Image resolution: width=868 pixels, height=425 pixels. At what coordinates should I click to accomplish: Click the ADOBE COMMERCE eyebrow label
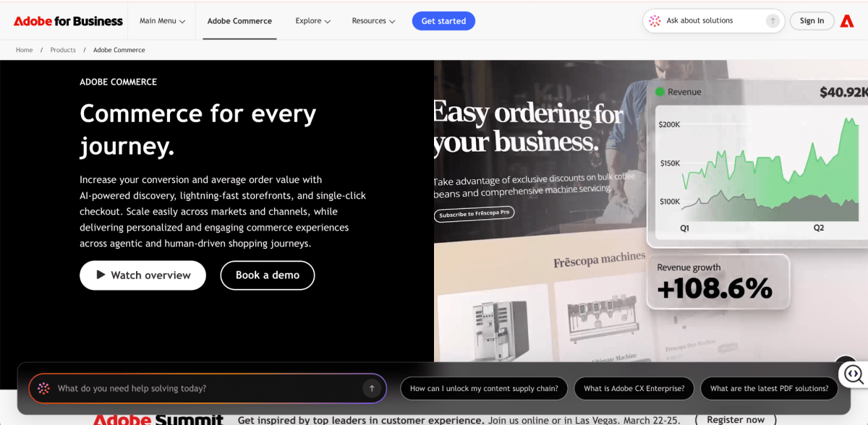pos(118,82)
